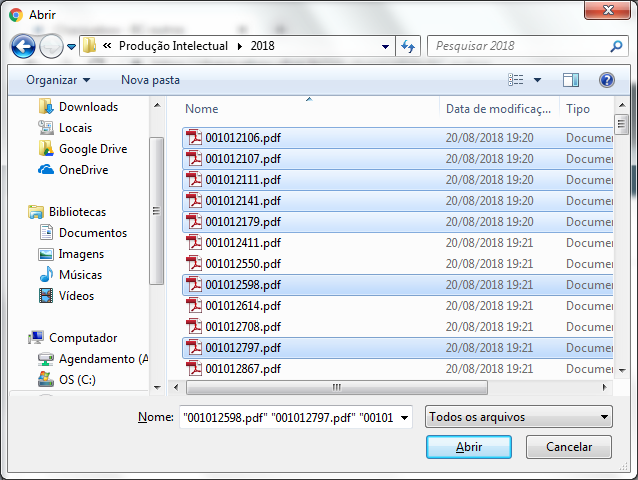Click the search magnifier icon
This screenshot has height=480, width=638.
click(x=616, y=46)
